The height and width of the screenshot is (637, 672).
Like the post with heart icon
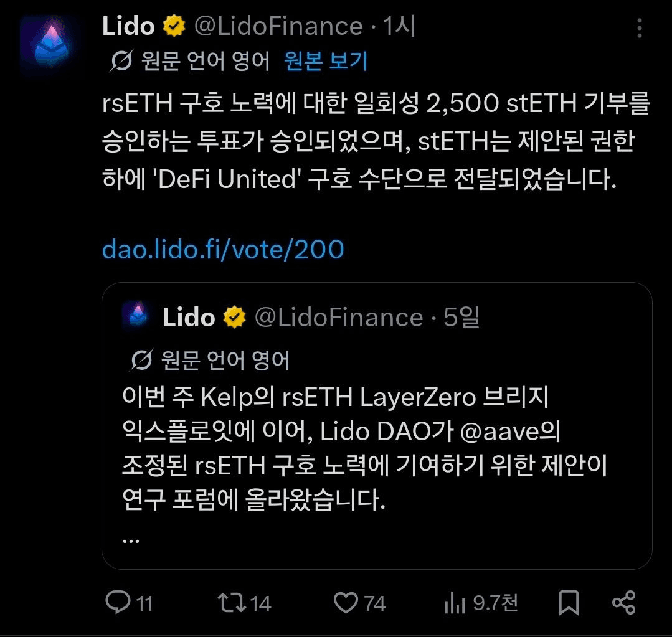point(346,602)
